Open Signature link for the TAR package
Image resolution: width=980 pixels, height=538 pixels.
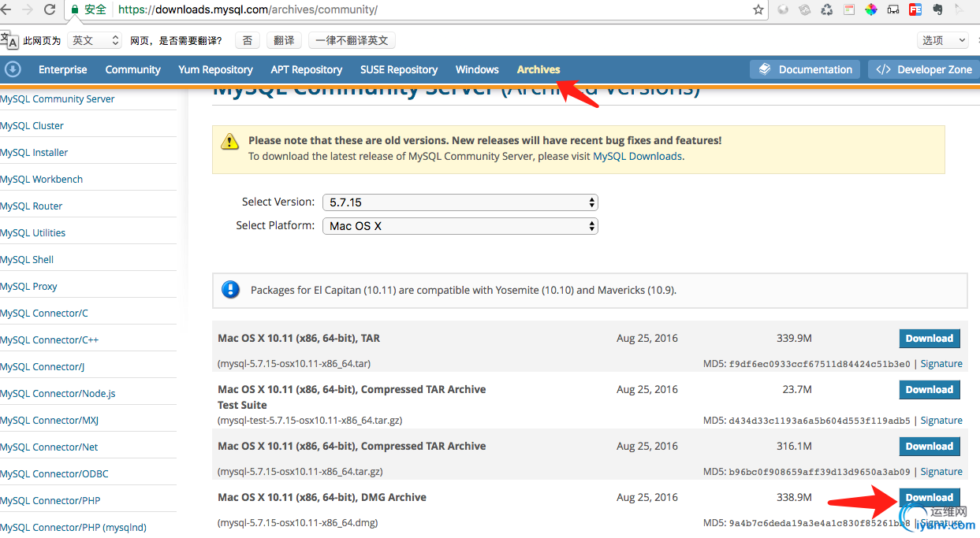941,364
